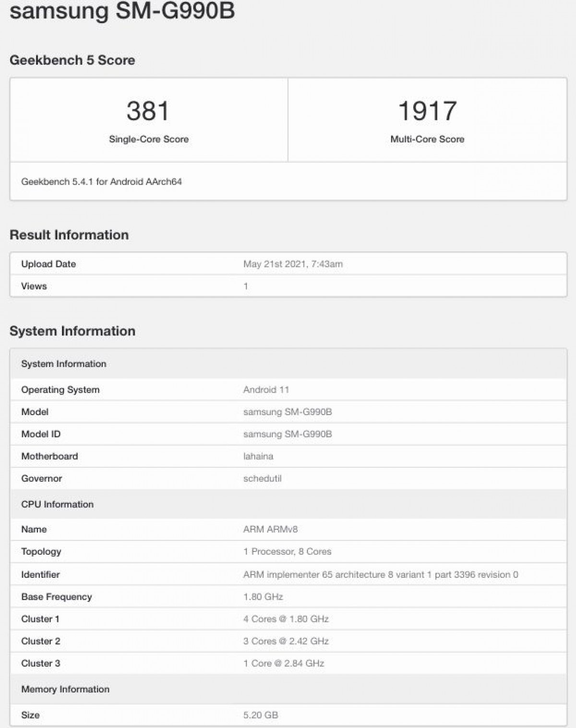Viewport: 576px width, 728px height.
Task: Select the Result Information heading
Action: click(70, 235)
